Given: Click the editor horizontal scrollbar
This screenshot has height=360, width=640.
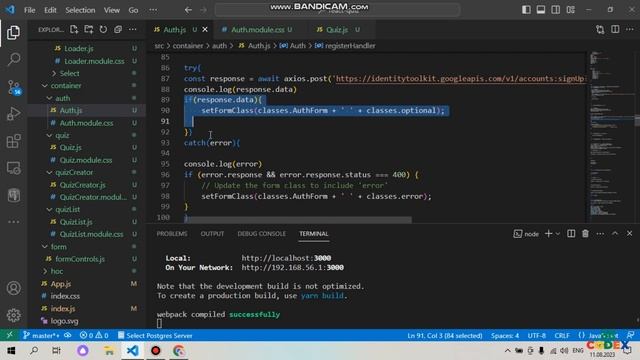Looking at the screenshot, I should [298, 220].
